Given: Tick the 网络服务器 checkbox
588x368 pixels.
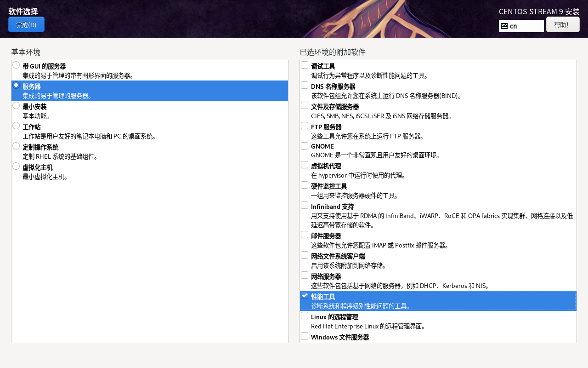Looking at the screenshot, I should pyautogui.click(x=305, y=275).
